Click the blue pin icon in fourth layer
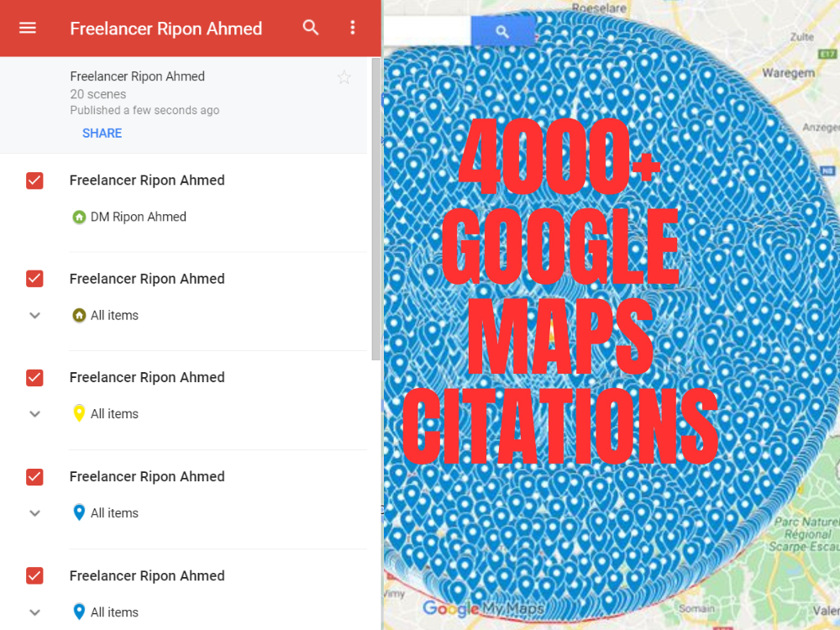 point(79,512)
